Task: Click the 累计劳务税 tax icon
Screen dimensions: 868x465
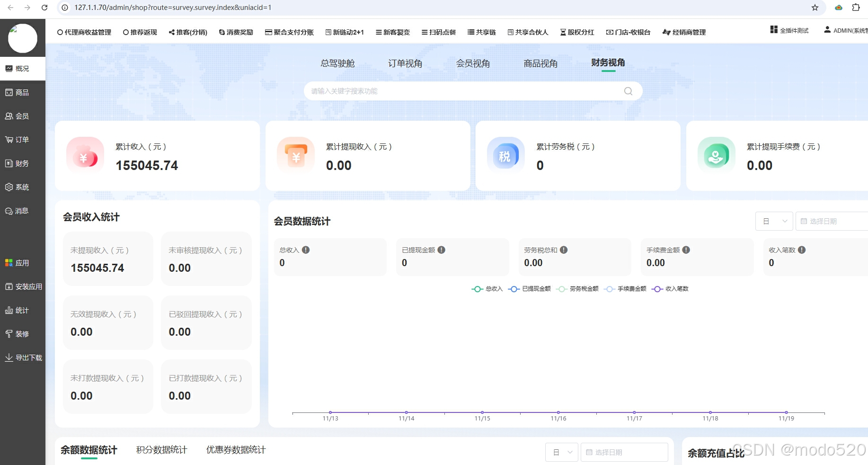Action: point(506,156)
